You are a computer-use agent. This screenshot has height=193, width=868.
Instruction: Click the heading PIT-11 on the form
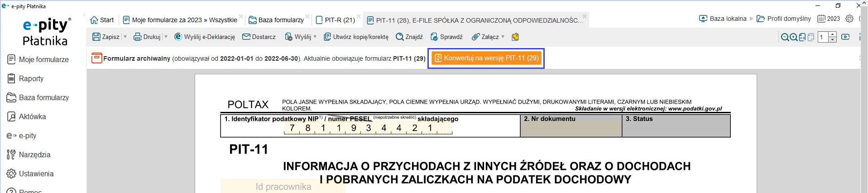249,150
